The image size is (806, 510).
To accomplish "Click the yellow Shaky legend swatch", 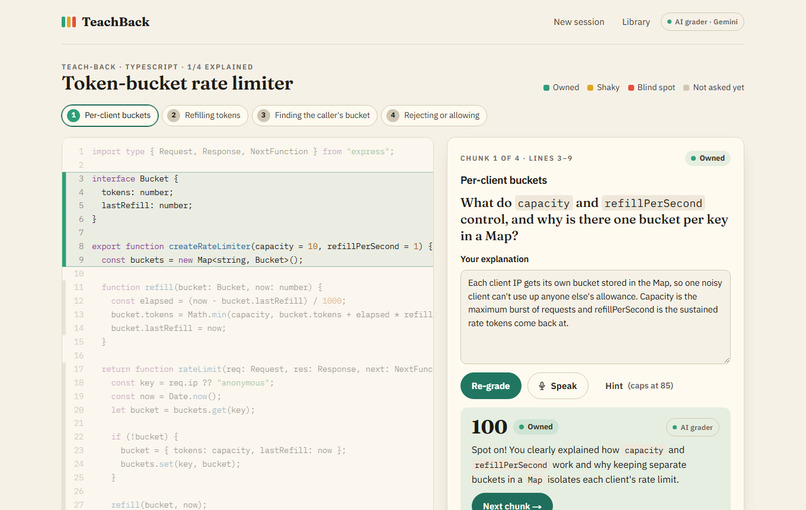I will (x=590, y=87).
